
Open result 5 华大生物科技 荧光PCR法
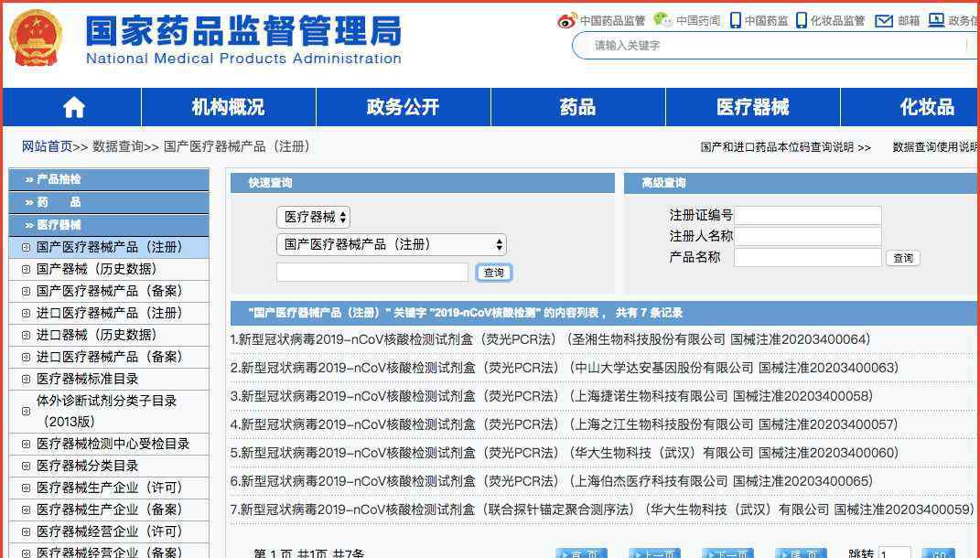tap(565, 453)
